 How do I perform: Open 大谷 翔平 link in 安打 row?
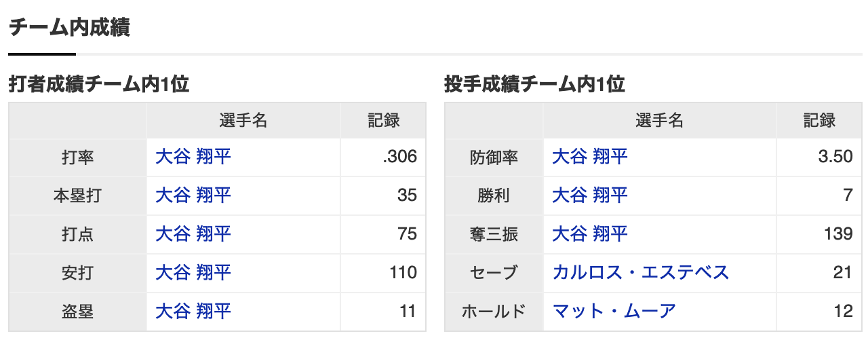click(193, 273)
